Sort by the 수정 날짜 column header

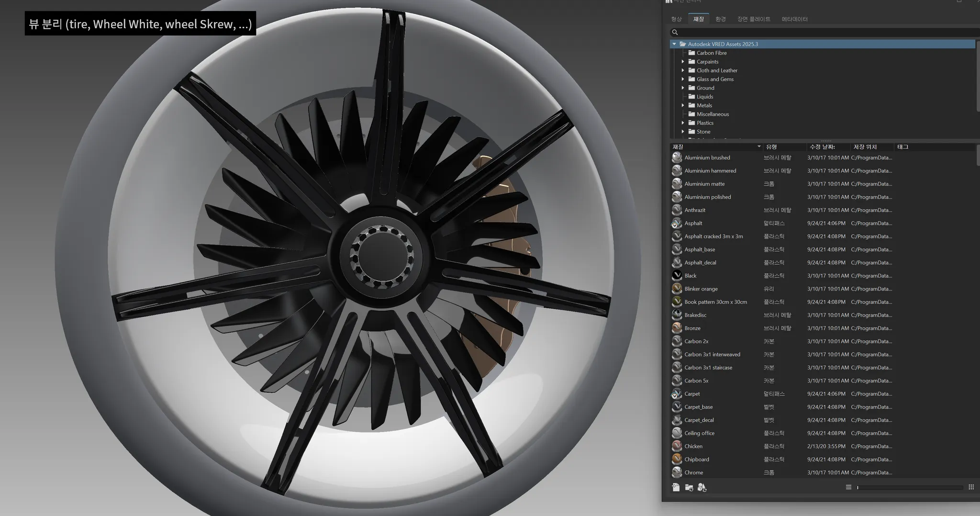click(828, 147)
